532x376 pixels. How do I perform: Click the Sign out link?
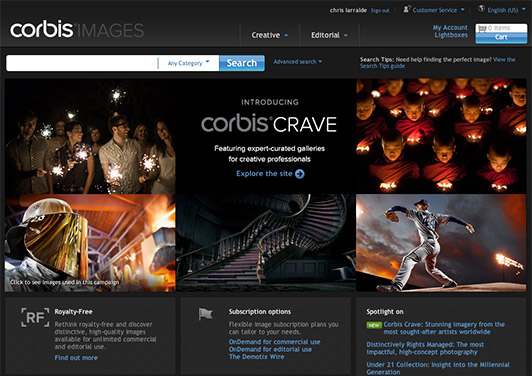[380, 11]
